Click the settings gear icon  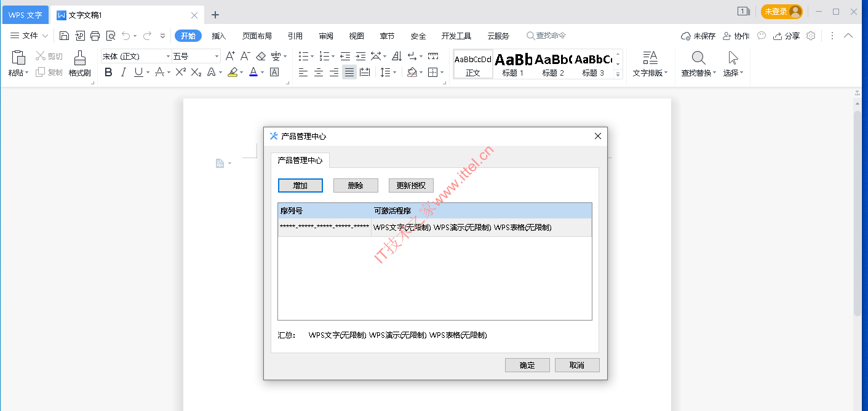[811, 36]
